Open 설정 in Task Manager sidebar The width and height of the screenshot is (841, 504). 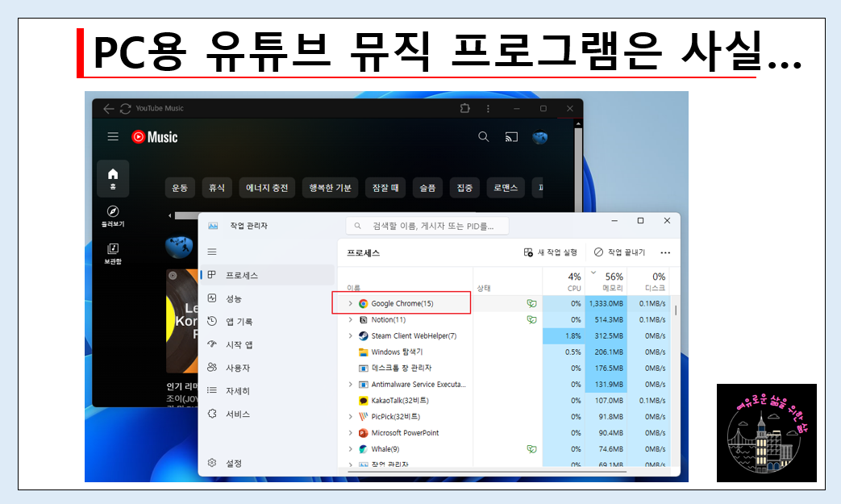point(269,463)
